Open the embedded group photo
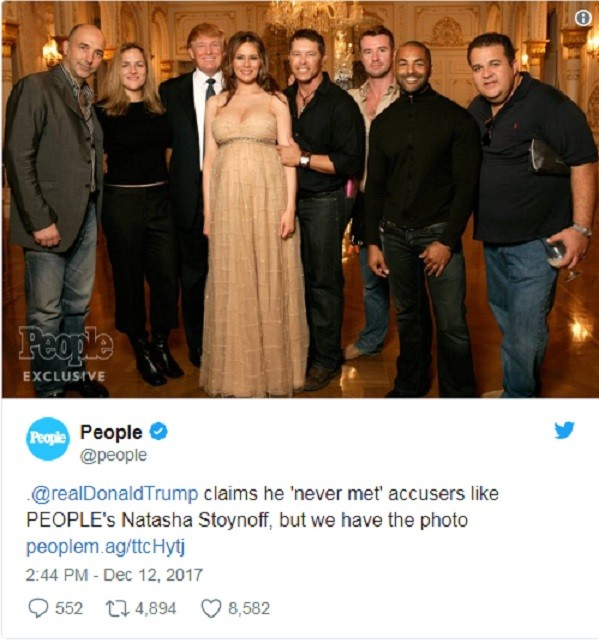This screenshot has height=643, width=599. click(299, 199)
